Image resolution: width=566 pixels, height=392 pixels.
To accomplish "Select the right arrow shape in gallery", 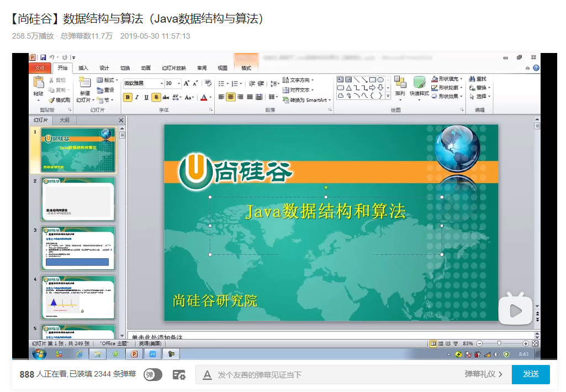I will pos(373,88).
